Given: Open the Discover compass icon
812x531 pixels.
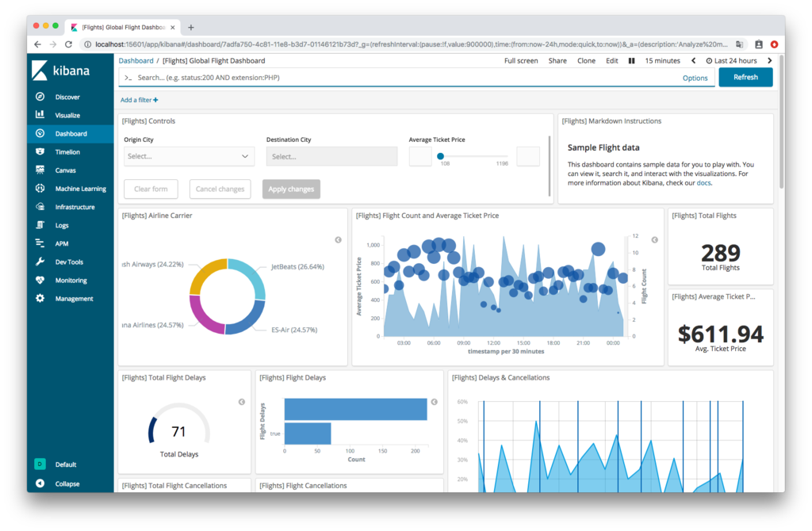Looking at the screenshot, I should 40,97.
